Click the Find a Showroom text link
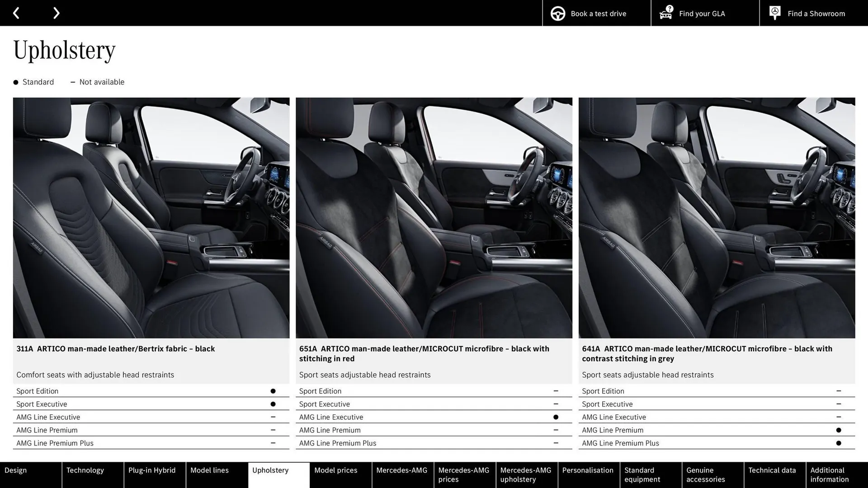This screenshot has height=488, width=868. click(816, 13)
